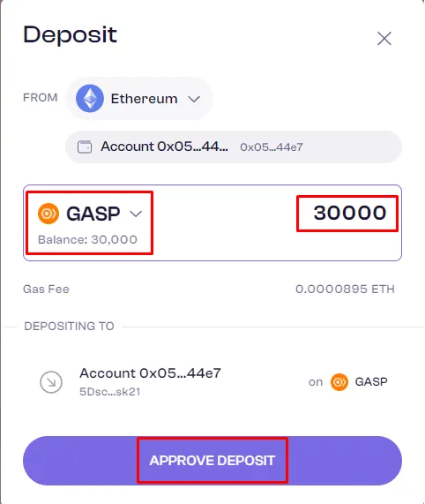Screen dimensions: 425x504
Task: Click the Gas Fee label
Action: click(x=46, y=289)
